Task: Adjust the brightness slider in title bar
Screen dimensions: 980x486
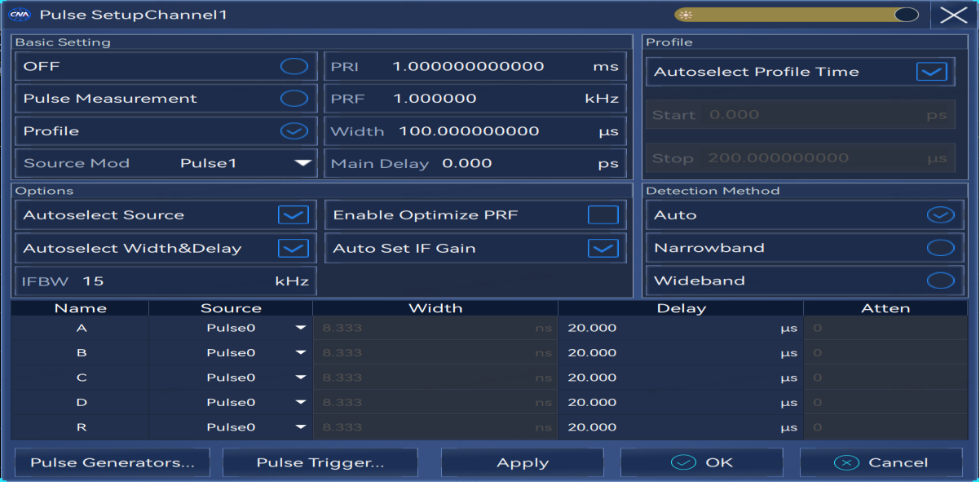Action: point(797,15)
